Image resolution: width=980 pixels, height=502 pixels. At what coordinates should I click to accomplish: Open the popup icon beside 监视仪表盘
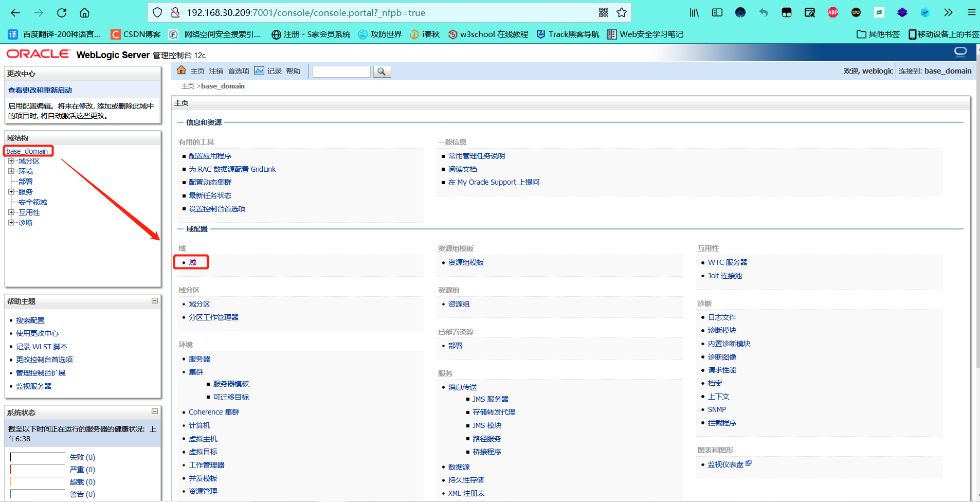(749, 463)
